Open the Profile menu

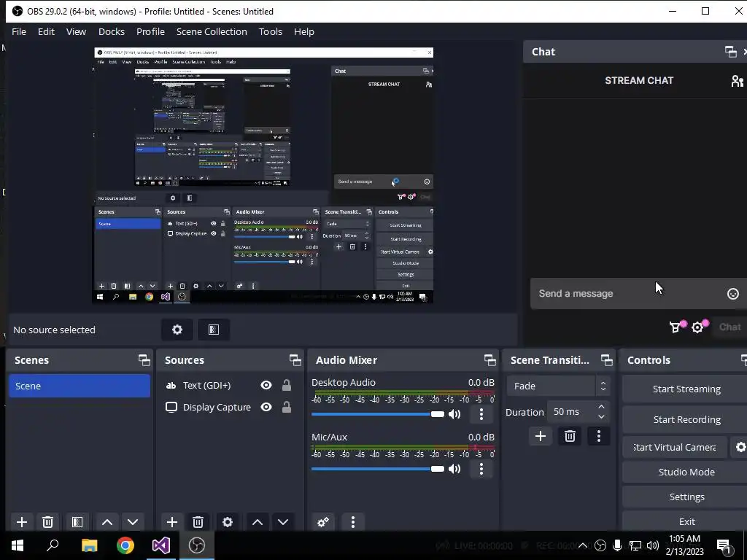click(x=150, y=31)
